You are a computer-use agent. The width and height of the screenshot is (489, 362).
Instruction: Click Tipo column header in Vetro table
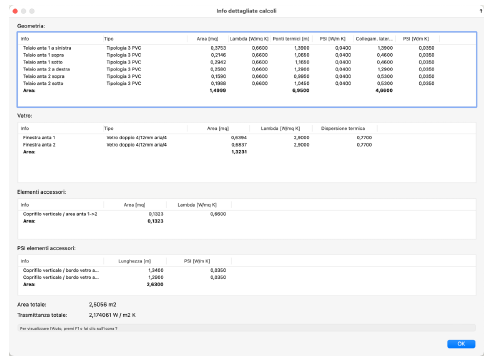coord(145,128)
